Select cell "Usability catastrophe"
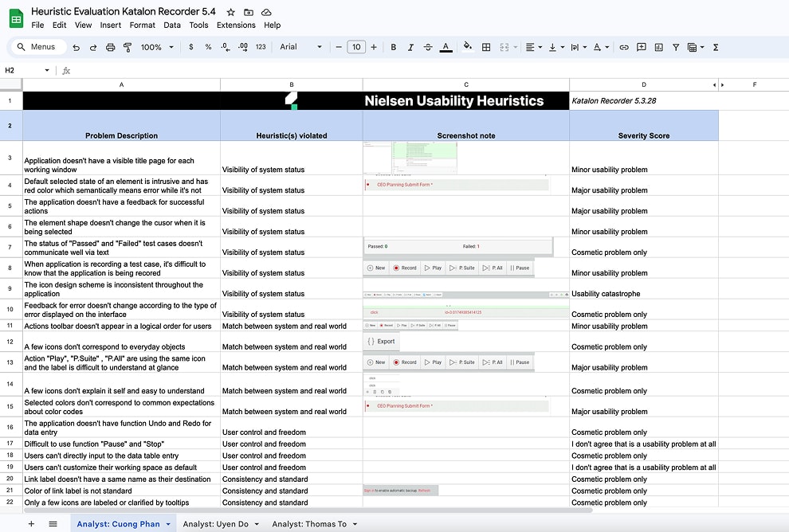The width and height of the screenshot is (789, 532). (644, 288)
